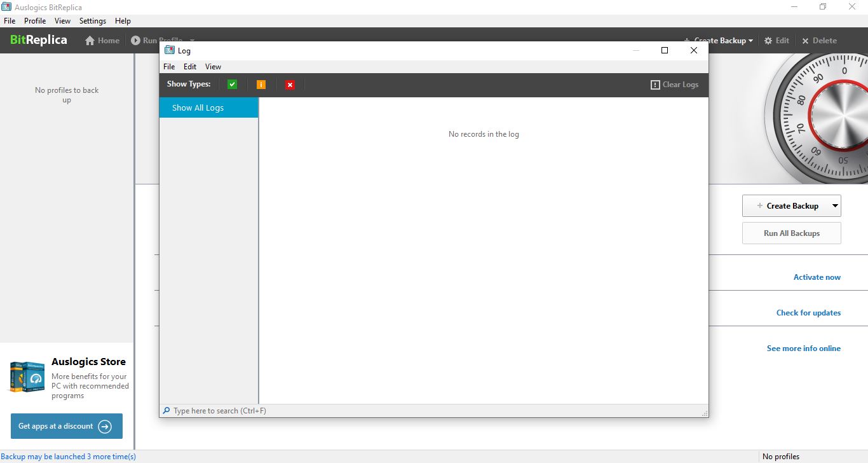
Task: Open View menu in the Log window
Action: coord(213,67)
